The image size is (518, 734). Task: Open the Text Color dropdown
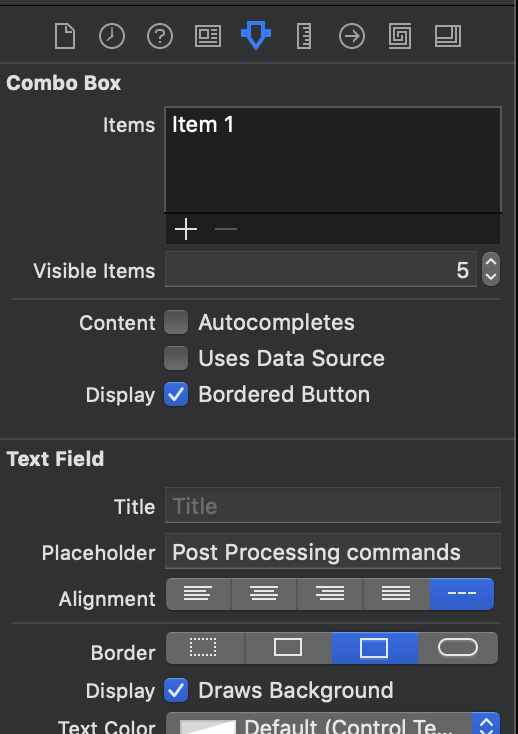tap(486, 725)
